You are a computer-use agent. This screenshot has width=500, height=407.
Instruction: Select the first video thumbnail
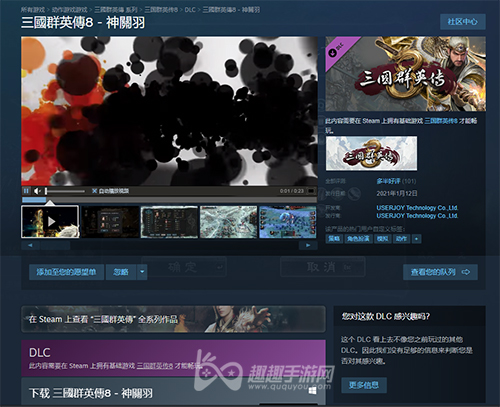tap(50, 222)
